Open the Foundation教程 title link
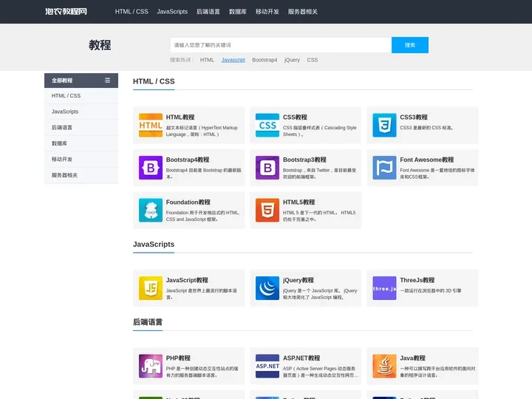532x399 pixels. [x=188, y=202]
